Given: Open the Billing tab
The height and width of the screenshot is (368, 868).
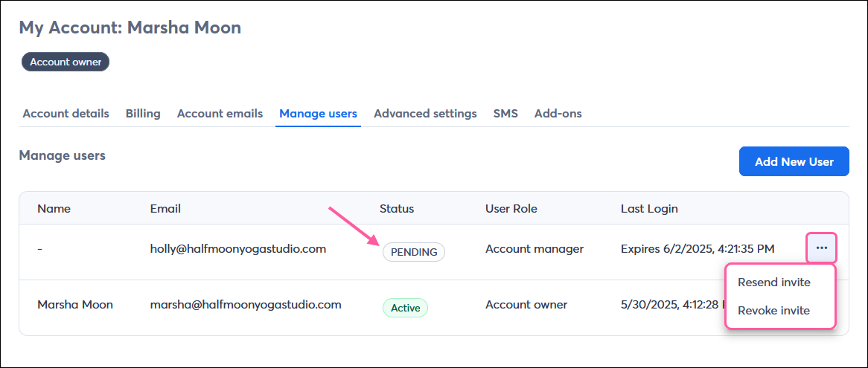Looking at the screenshot, I should click(143, 113).
